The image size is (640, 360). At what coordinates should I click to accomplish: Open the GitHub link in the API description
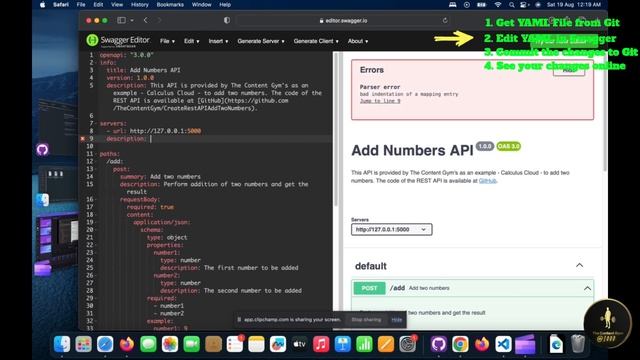pos(487,181)
